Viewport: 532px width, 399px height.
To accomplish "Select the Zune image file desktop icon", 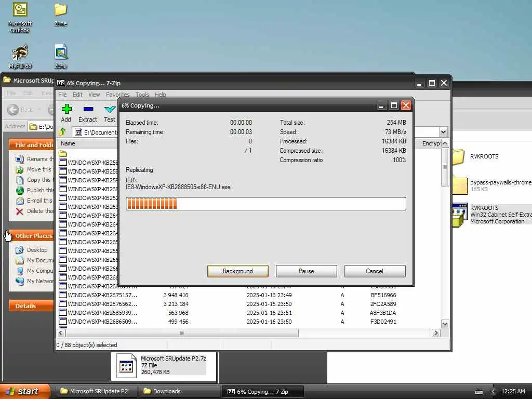I will coord(61,56).
